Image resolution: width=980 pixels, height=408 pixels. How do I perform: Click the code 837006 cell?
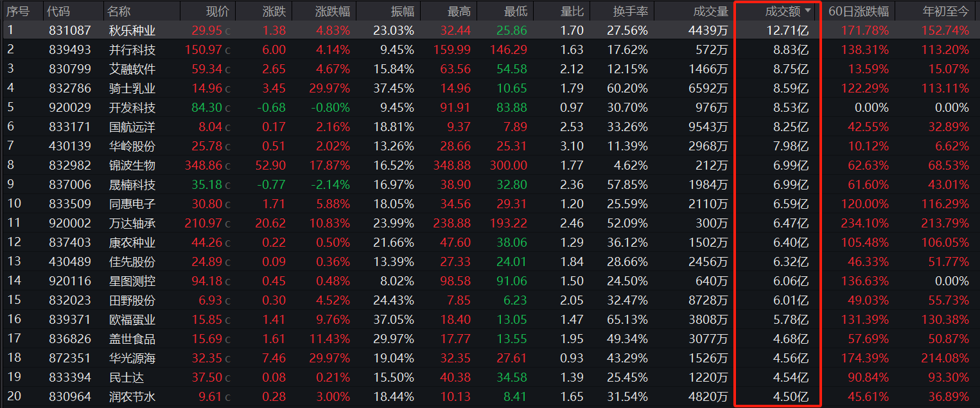(70, 184)
